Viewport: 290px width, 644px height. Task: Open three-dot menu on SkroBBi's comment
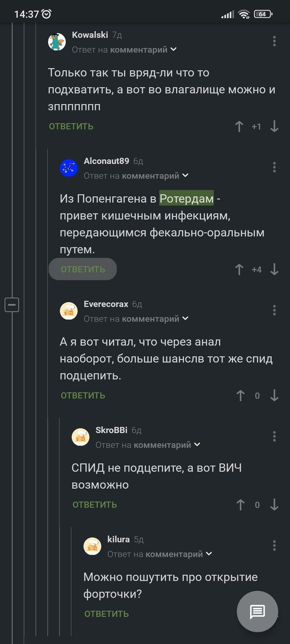274,436
